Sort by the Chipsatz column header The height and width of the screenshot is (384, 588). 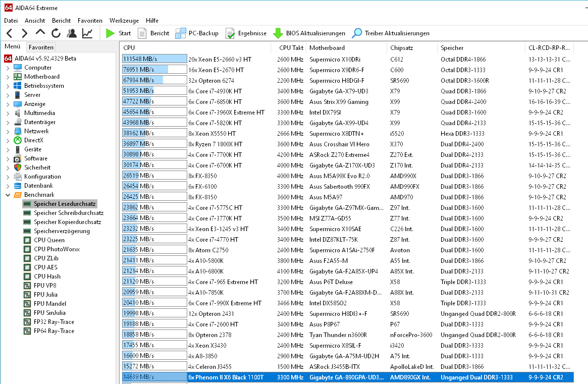[x=412, y=48]
